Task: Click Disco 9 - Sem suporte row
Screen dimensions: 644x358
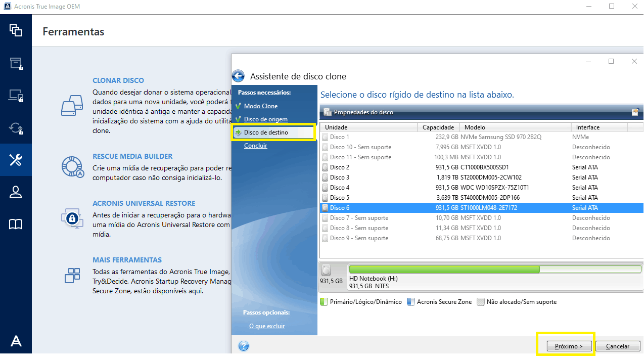Action: 481,238
